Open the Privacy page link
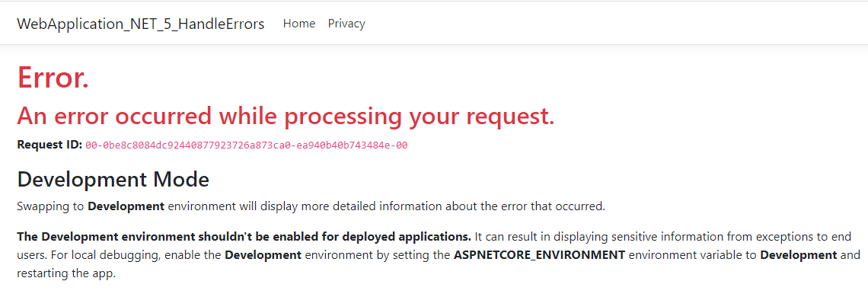 coord(346,24)
